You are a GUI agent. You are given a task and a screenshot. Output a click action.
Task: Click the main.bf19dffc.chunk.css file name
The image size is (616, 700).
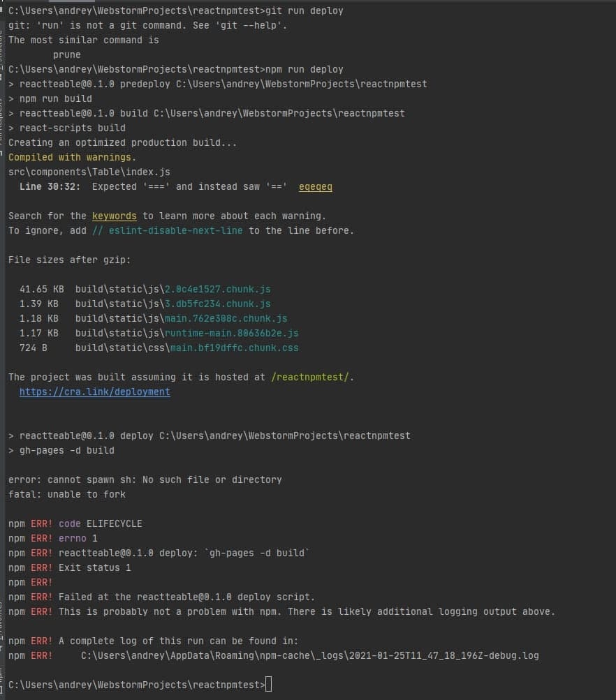tap(235, 348)
